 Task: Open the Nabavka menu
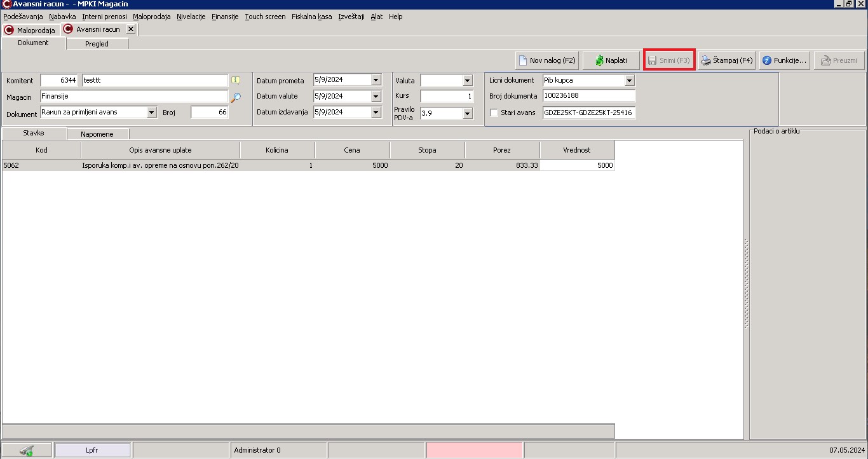(62, 17)
